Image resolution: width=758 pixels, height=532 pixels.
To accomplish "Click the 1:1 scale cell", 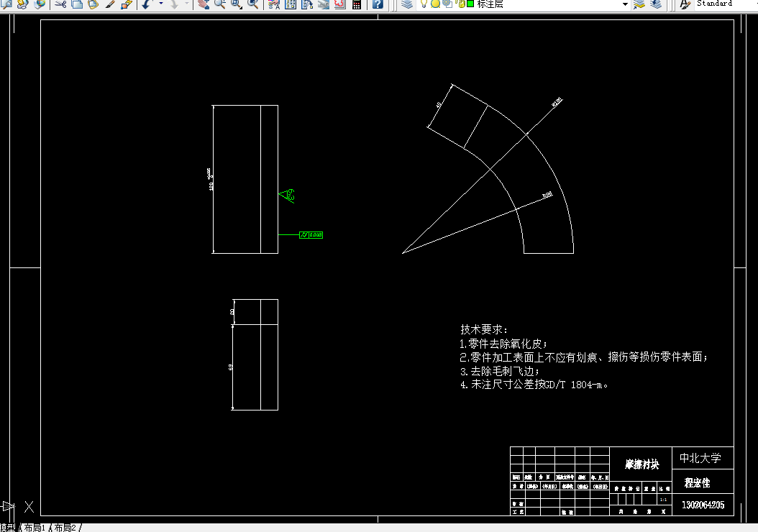I will (x=663, y=500).
